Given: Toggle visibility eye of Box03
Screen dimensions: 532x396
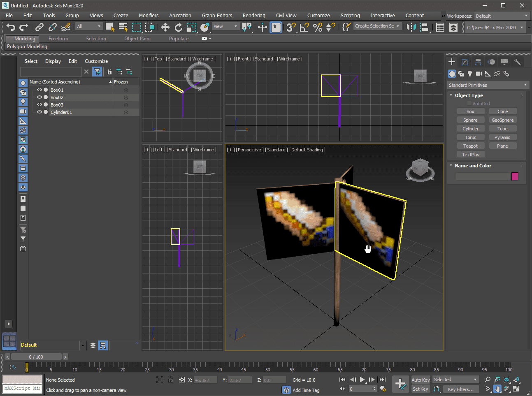Looking at the screenshot, I should tap(39, 104).
